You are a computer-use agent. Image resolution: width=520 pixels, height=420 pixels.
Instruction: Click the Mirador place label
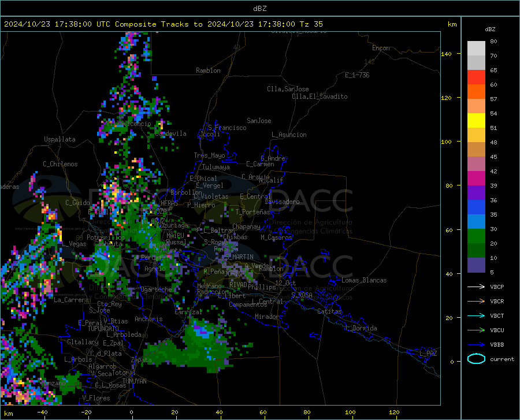click(x=267, y=317)
